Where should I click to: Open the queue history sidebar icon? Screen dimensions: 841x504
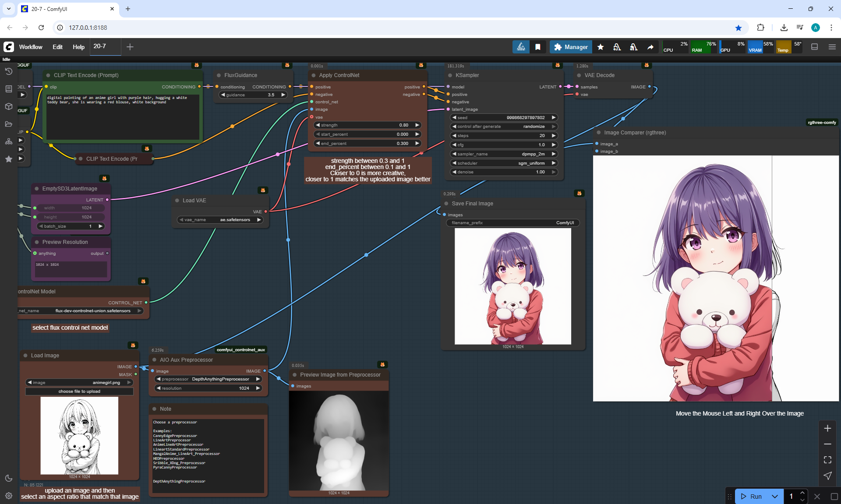coord(8,71)
